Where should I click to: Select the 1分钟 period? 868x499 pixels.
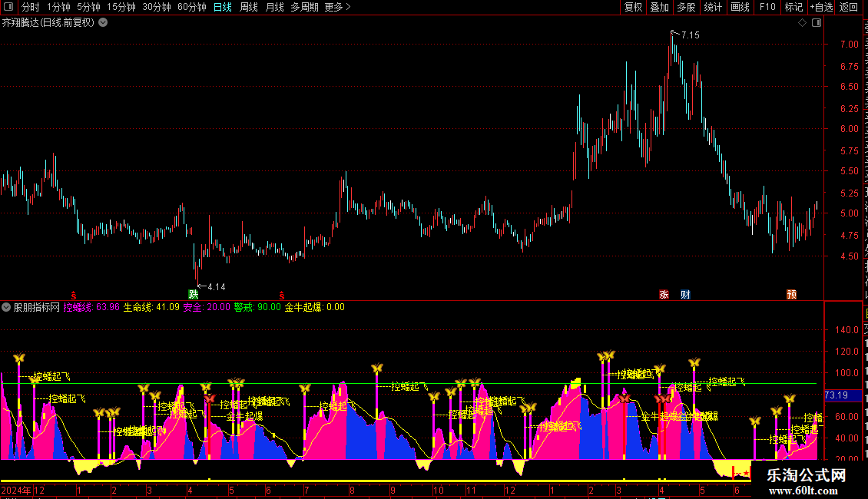point(58,7)
